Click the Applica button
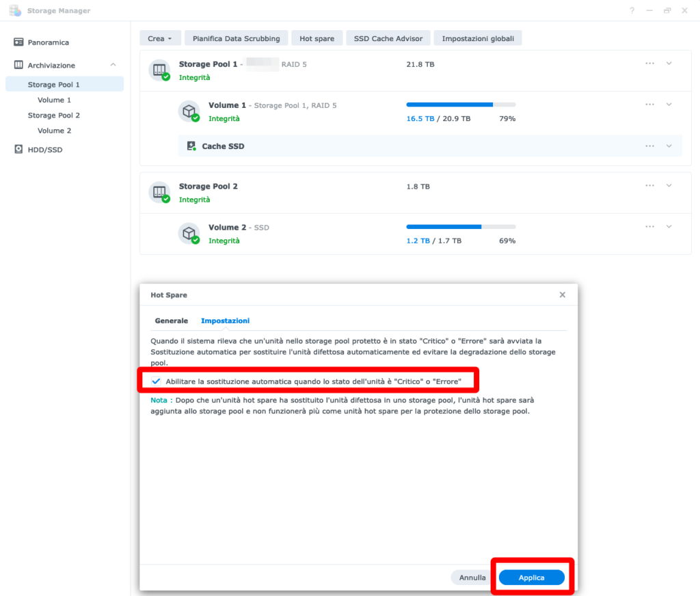Viewport: 700px width, 596px height. click(x=531, y=578)
